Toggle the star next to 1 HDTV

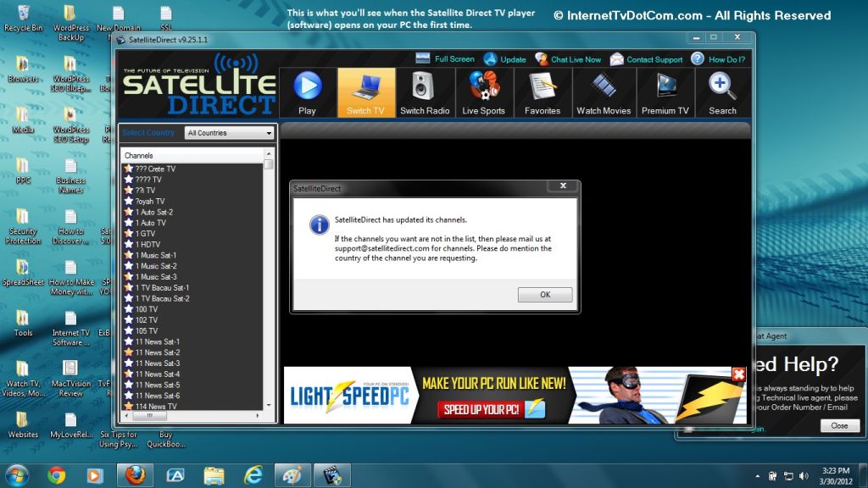point(129,245)
